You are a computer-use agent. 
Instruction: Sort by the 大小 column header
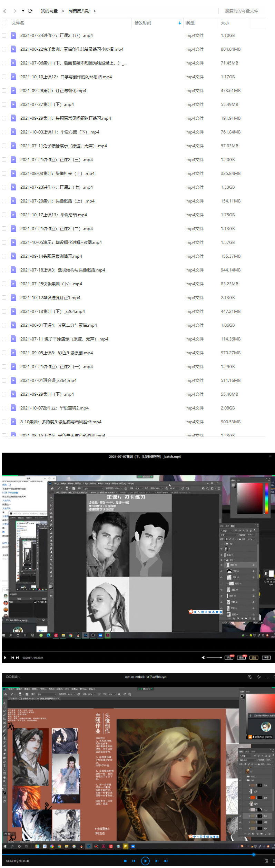pos(225,23)
